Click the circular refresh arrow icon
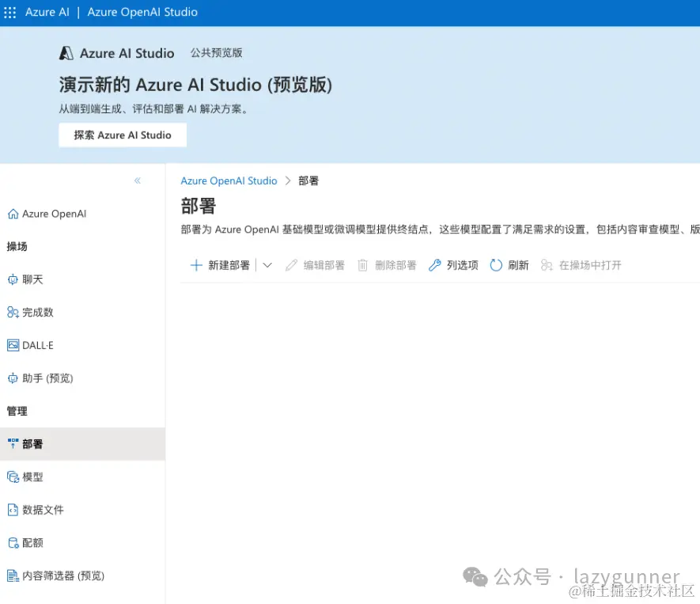 (496, 265)
